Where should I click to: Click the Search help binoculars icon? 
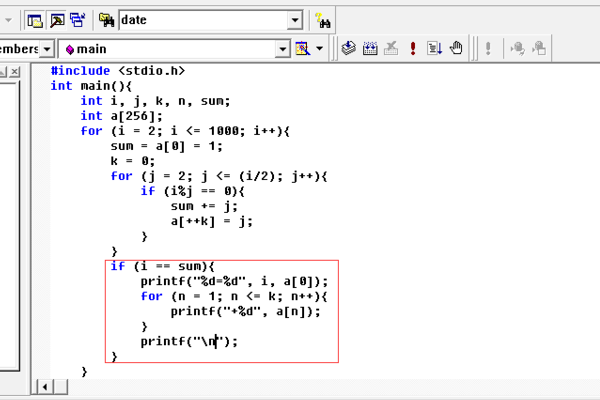click(323, 20)
